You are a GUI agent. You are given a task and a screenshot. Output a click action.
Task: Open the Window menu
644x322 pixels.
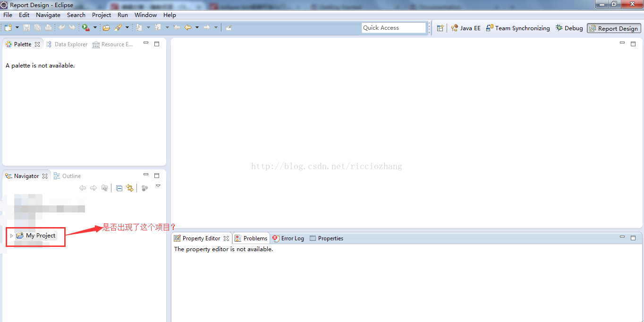[x=145, y=15]
